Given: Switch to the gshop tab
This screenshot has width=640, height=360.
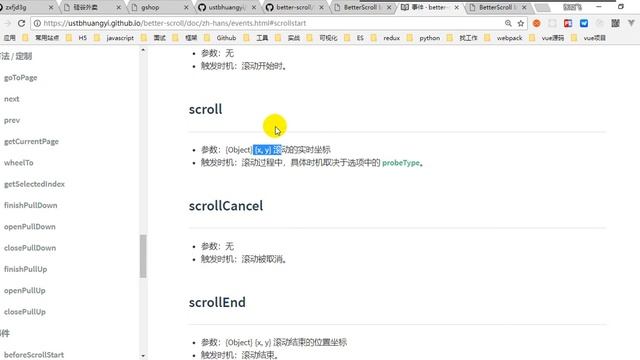Looking at the screenshot, I should tap(159, 7).
